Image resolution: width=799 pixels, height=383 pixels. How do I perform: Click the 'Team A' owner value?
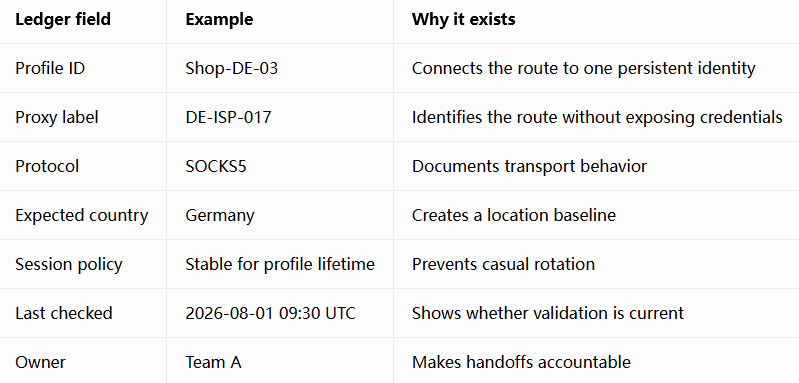(213, 362)
